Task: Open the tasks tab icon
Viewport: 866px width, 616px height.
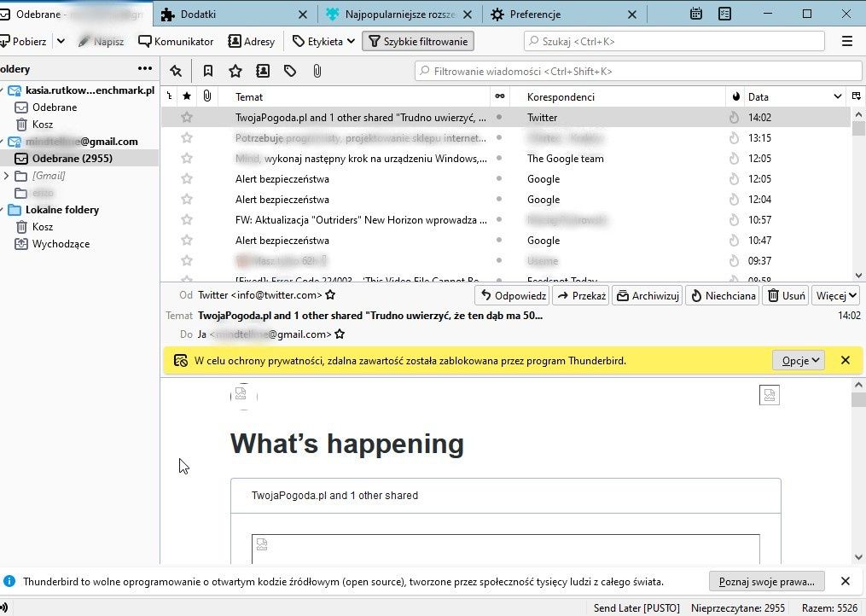Action: 724,14
